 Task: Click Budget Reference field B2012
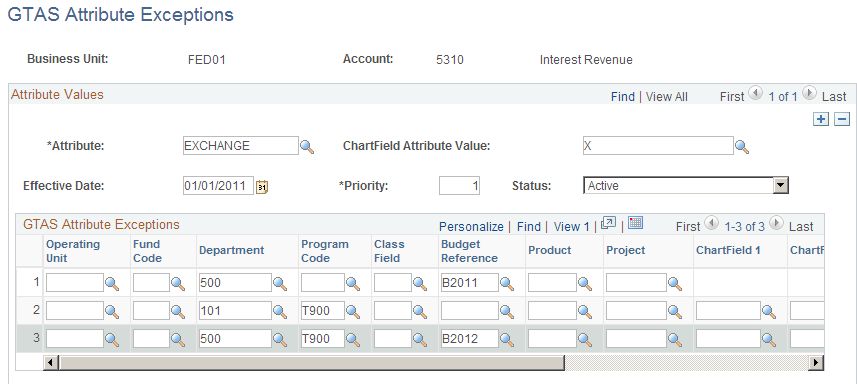click(469, 339)
